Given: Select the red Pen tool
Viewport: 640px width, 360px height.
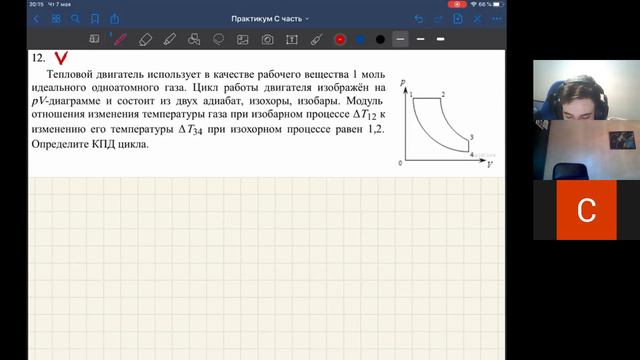Looking at the screenshot, I should (x=120, y=39).
